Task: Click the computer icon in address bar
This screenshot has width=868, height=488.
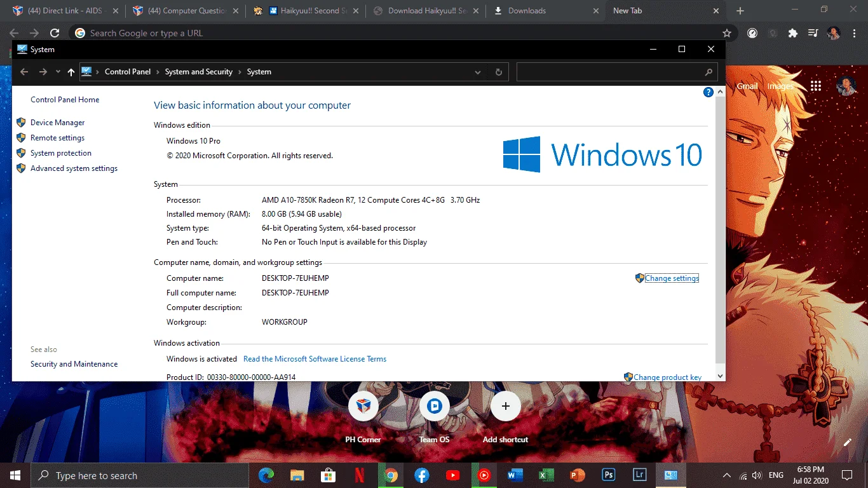Action: pyautogui.click(x=86, y=72)
